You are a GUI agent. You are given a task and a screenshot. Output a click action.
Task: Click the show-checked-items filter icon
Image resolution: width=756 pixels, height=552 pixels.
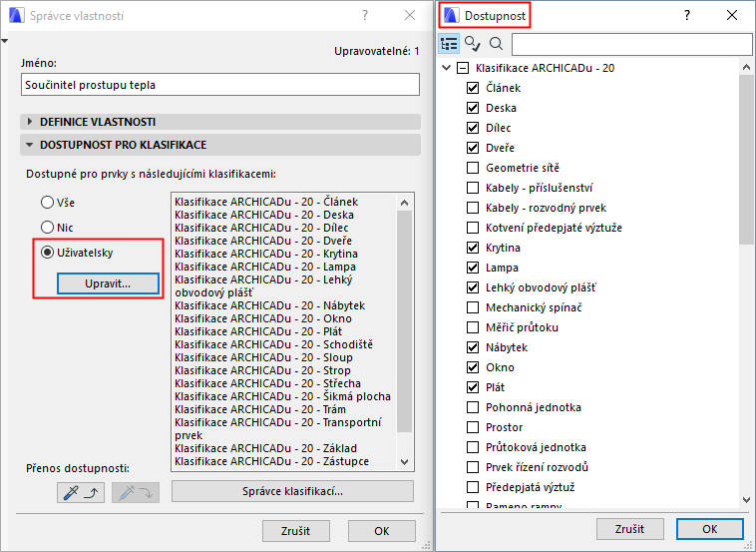473,44
